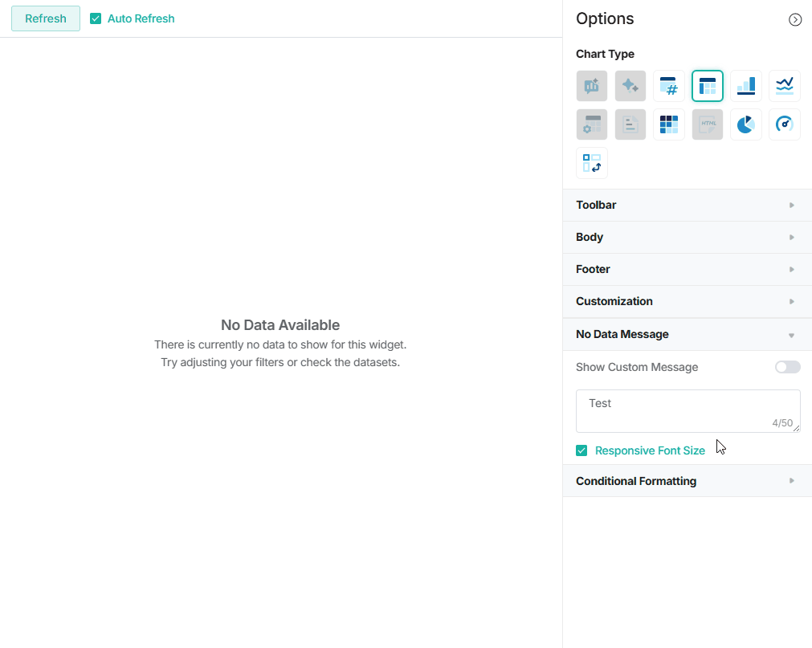The width and height of the screenshot is (812, 648).
Task: Enable the Show Custom Message toggle
Action: [787, 367]
